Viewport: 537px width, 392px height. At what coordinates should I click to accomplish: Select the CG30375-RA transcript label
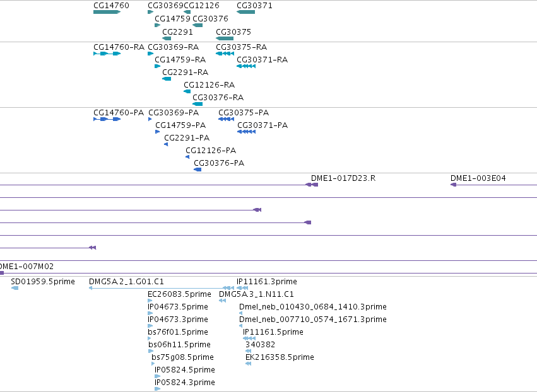click(241, 47)
